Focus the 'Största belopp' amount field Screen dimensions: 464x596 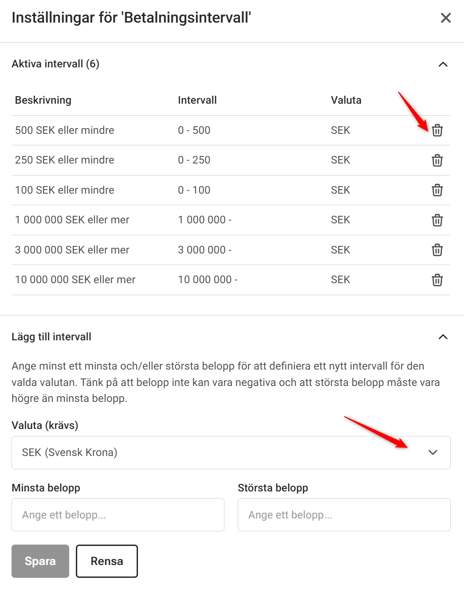[x=344, y=515]
